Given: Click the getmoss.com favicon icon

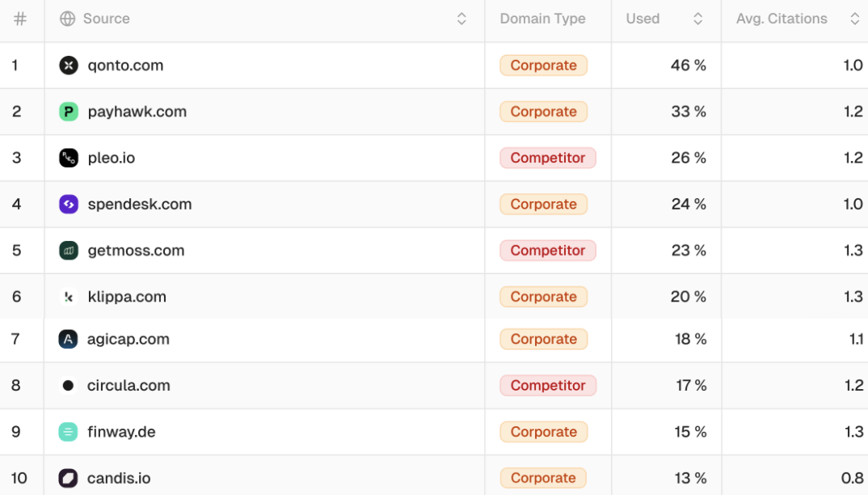Looking at the screenshot, I should click(69, 251).
